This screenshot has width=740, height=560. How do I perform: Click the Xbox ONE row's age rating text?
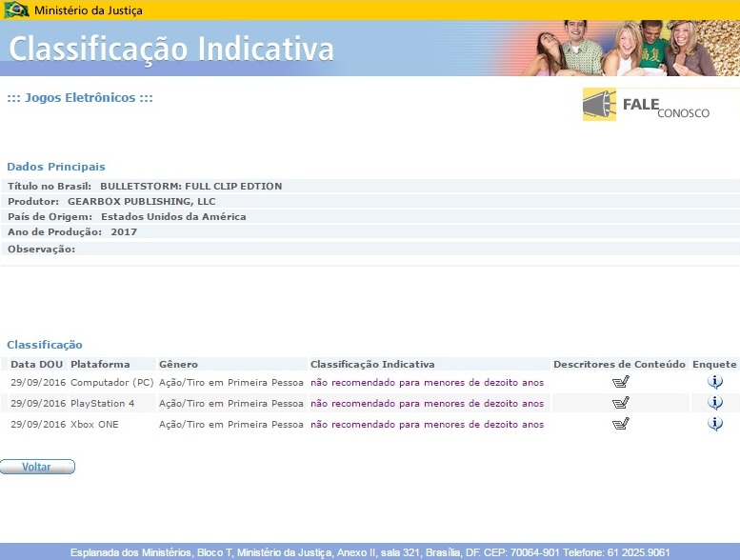tap(427, 425)
